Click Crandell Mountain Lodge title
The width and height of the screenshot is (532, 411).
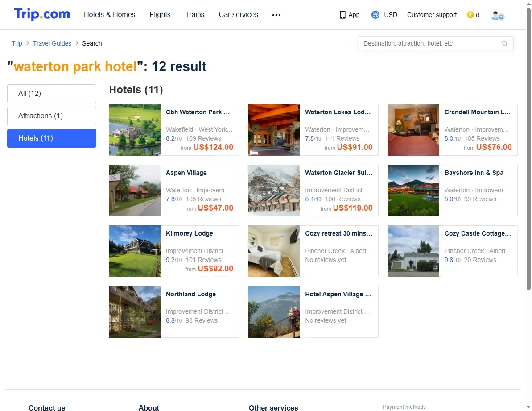(478, 112)
